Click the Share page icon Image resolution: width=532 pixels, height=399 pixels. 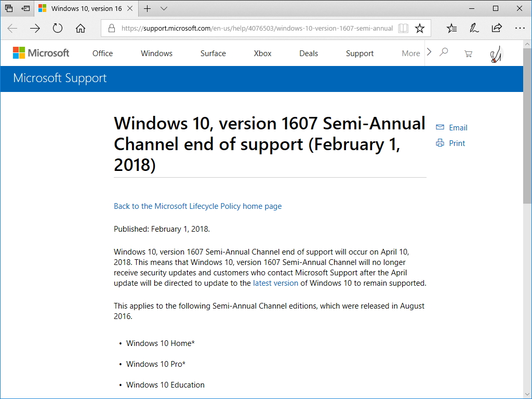497,29
